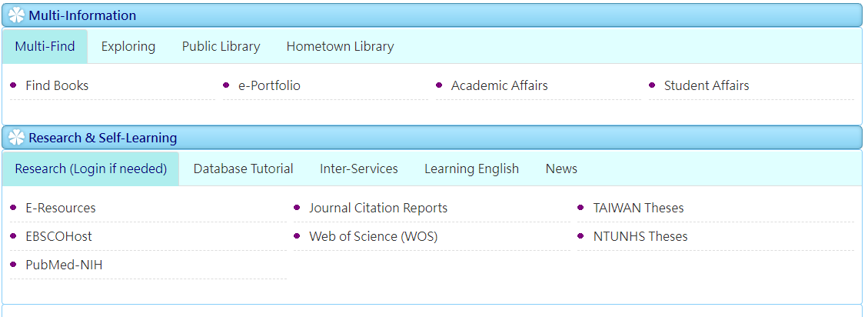
Task: Open PubMed-NIH link
Action: [64, 265]
